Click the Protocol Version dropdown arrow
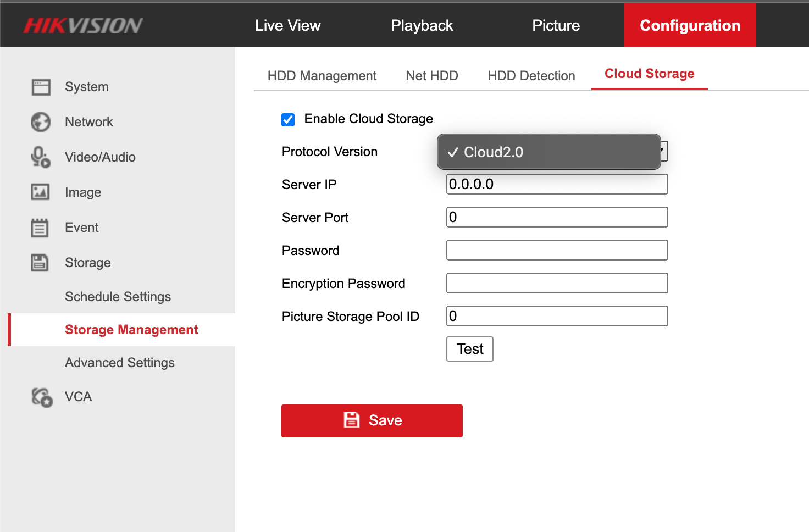The height and width of the screenshot is (532, 809). click(664, 151)
